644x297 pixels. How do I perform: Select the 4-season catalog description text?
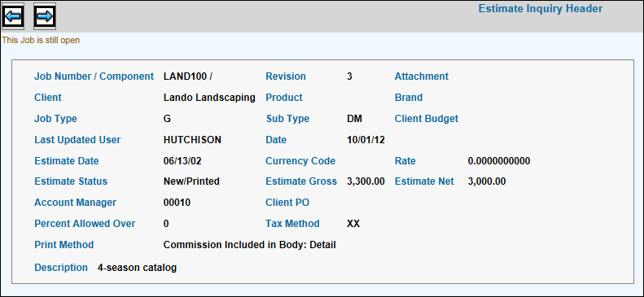137,268
